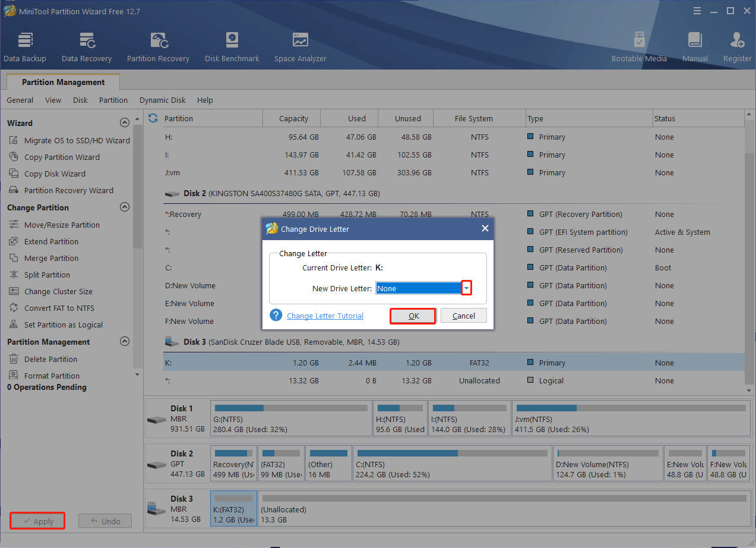Open the Help menu
Image resolution: width=756 pixels, height=548 pixels.
pos(205,100)
